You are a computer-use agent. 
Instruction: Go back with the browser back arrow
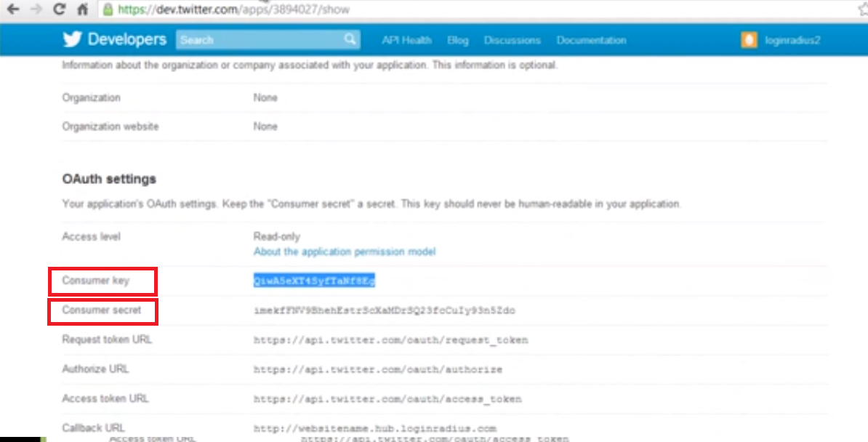13,9
